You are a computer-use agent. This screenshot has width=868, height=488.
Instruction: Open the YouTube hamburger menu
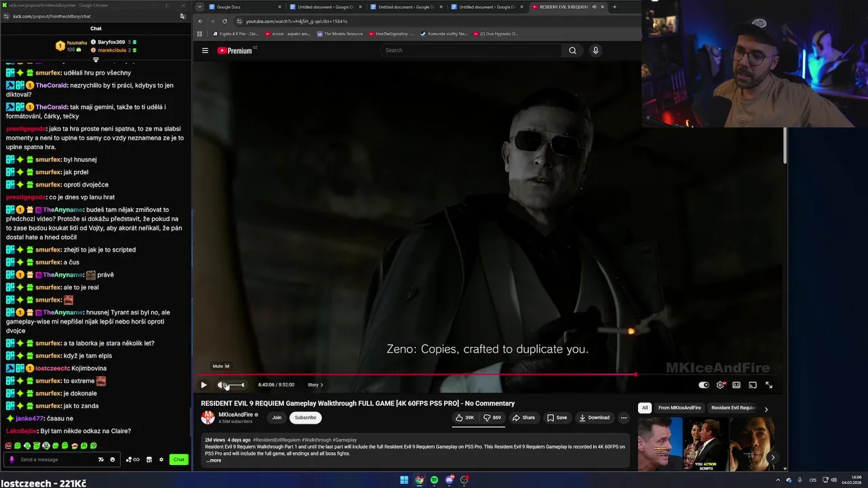coord(205,50)
